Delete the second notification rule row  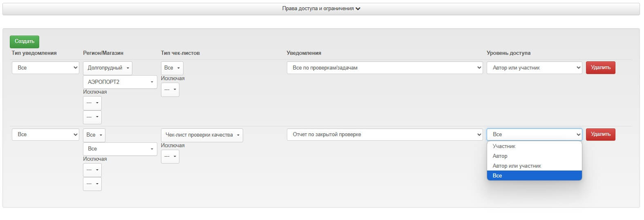[600, 134]
